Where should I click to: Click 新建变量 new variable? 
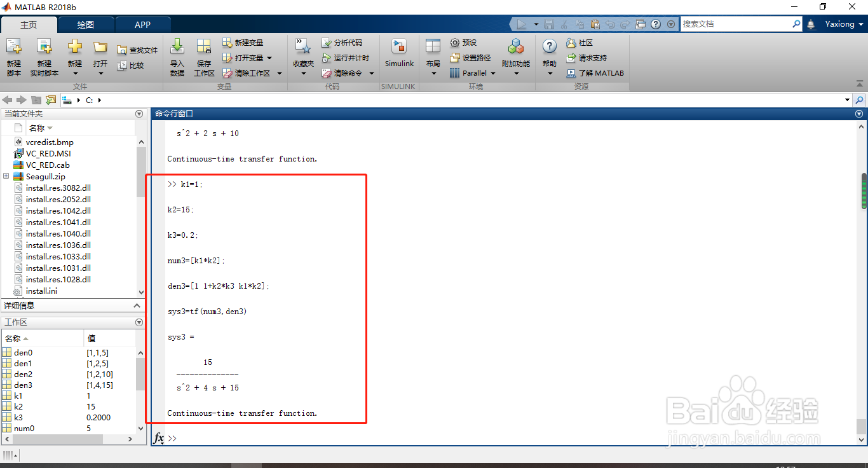tap(243, 43)
